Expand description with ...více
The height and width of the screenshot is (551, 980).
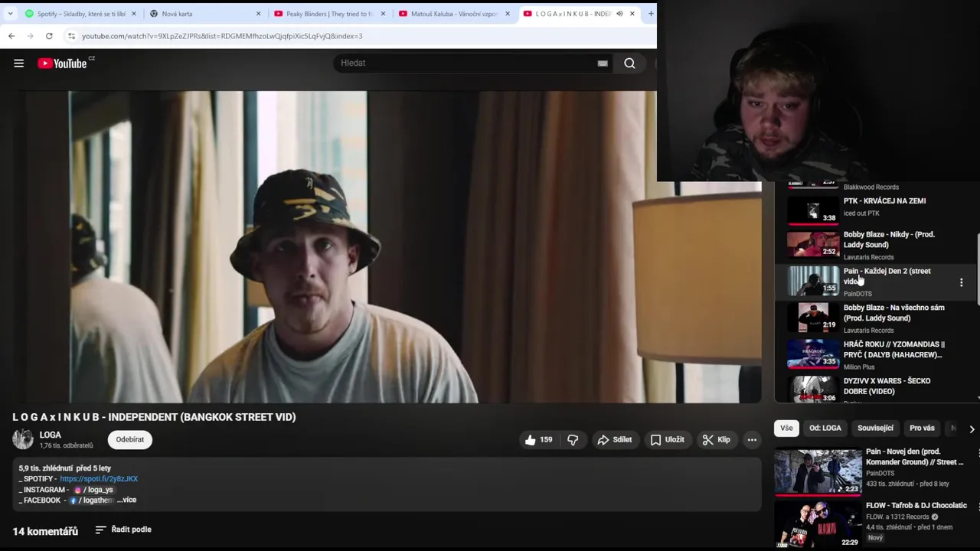pos(127,500)
